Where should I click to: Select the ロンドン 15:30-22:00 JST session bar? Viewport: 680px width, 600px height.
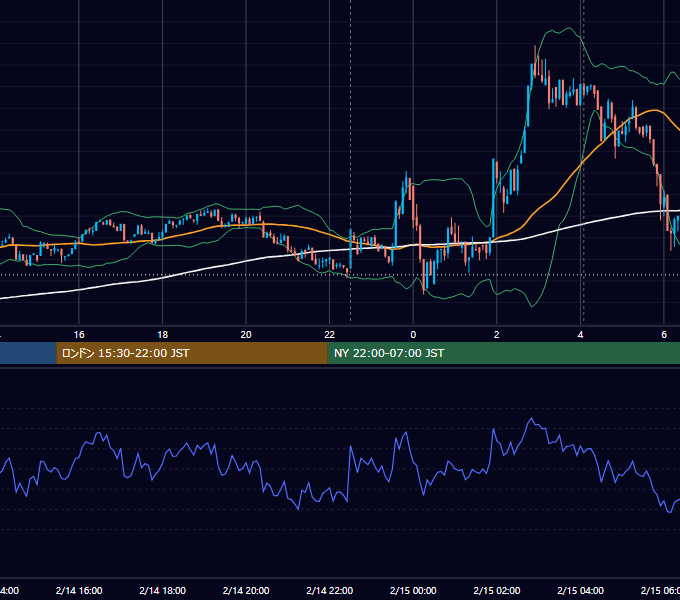[192, 353]
